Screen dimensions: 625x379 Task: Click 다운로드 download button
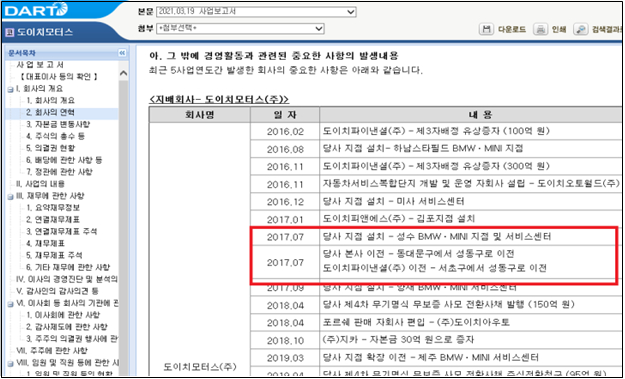click(x=511, y=29)
